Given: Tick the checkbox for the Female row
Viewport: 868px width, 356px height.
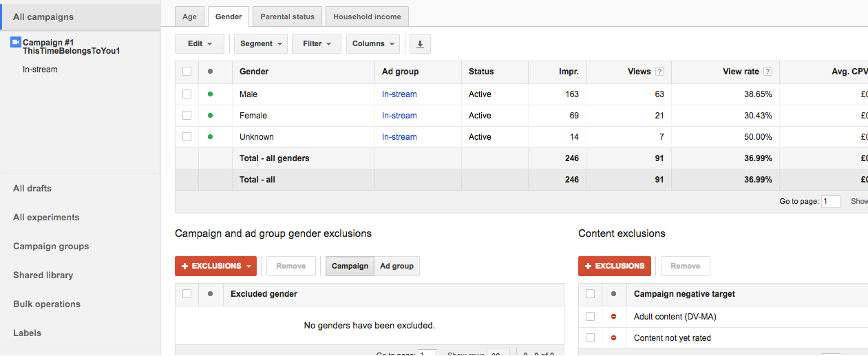Looking at the screenshot, I should [x=187, y=116].
